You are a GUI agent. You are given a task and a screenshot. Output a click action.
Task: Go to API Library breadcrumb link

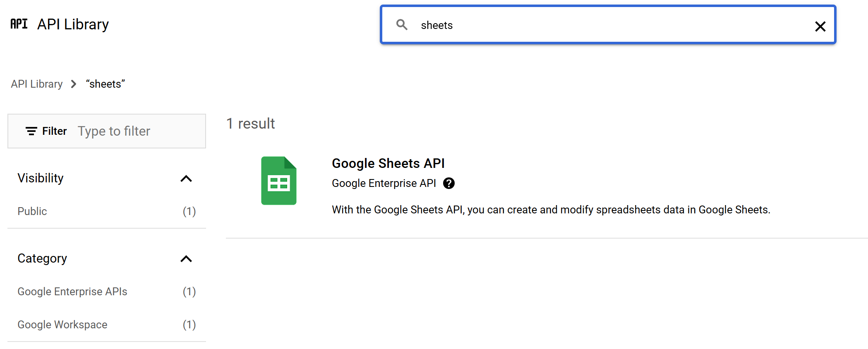37,84
